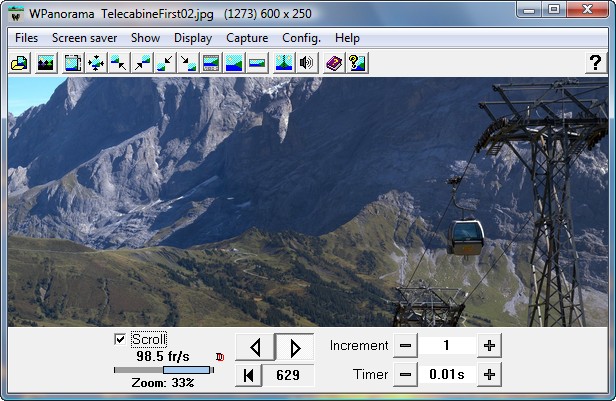The image size is (616, 401).
Task: Click the picture with arrow pointing to bottom-right
Action: (188, 63)
